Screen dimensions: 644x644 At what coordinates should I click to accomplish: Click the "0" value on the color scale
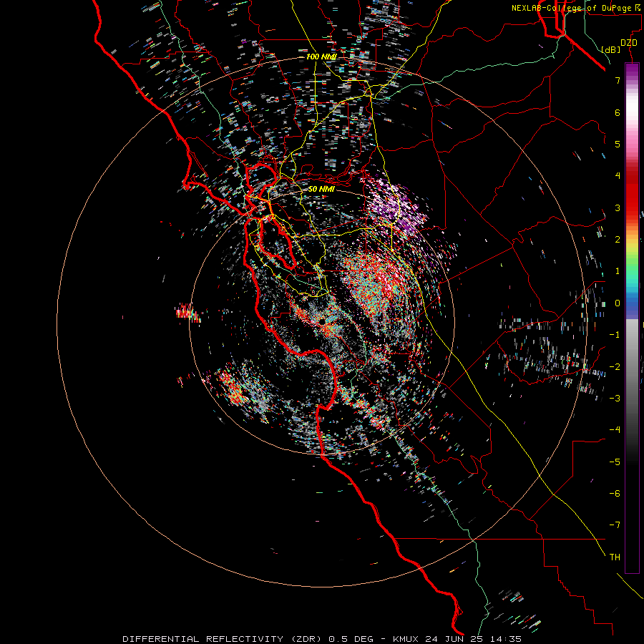pos(618,303)
